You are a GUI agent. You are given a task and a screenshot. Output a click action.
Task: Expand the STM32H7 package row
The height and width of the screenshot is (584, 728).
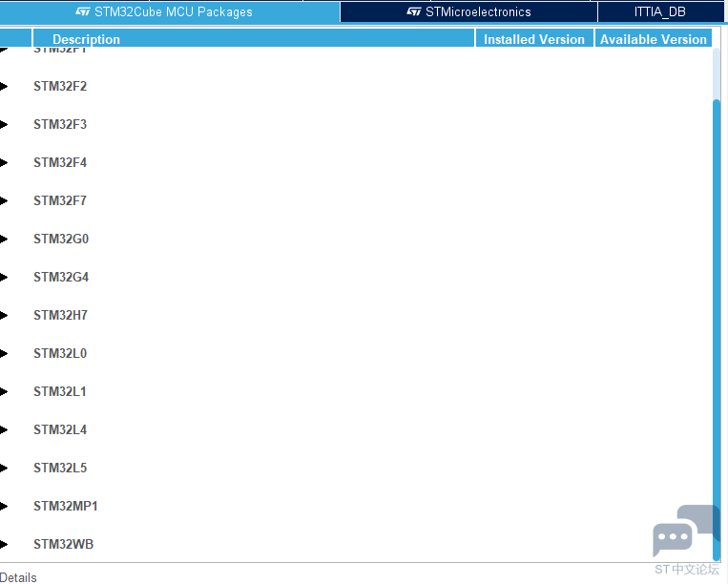point(4,315)
